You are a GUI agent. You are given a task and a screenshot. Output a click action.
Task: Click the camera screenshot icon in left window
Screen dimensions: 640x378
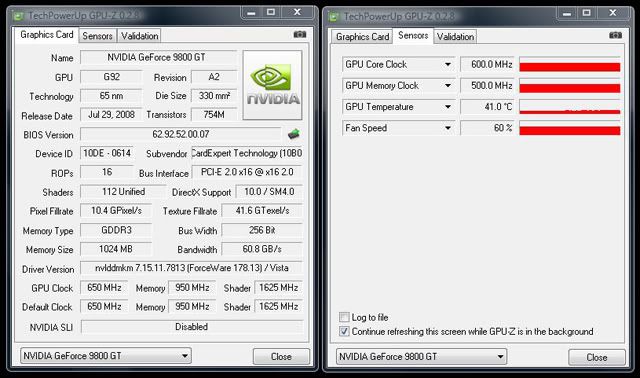click(300, 35)
